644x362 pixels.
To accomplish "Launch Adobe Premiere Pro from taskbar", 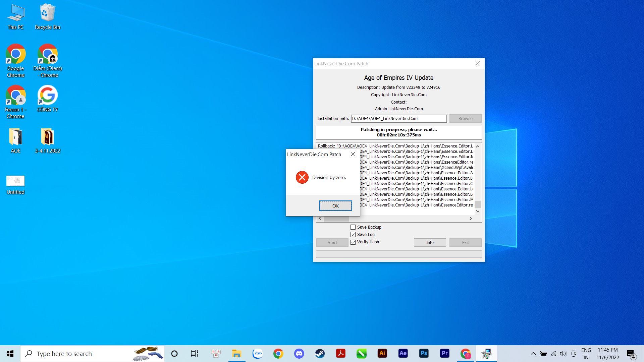I will click(x=444, y=353).
